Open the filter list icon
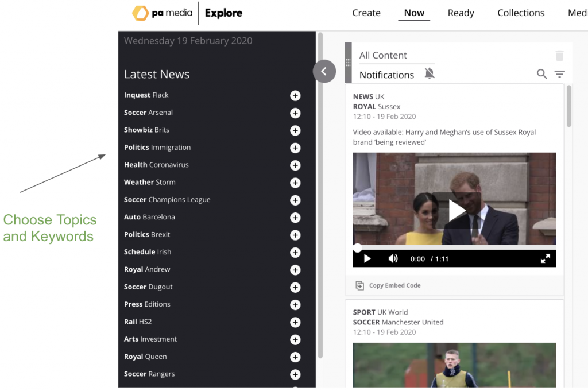This screenshot has height=391, width=588. (559, 74)
